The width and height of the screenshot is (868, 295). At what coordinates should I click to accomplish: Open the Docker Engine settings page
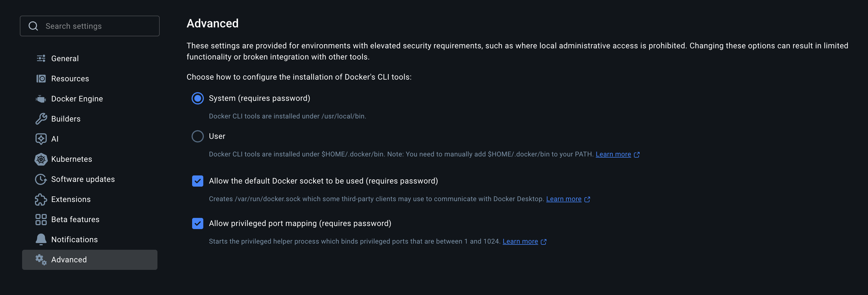77,99
